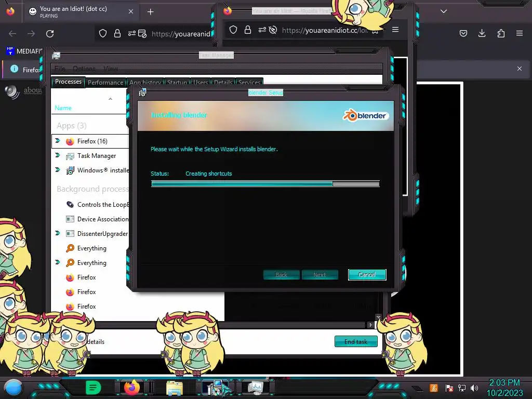Viewport: 532px width, 399px height.
Task: Click the Back button in blender Setup
Action: [281, 275]
